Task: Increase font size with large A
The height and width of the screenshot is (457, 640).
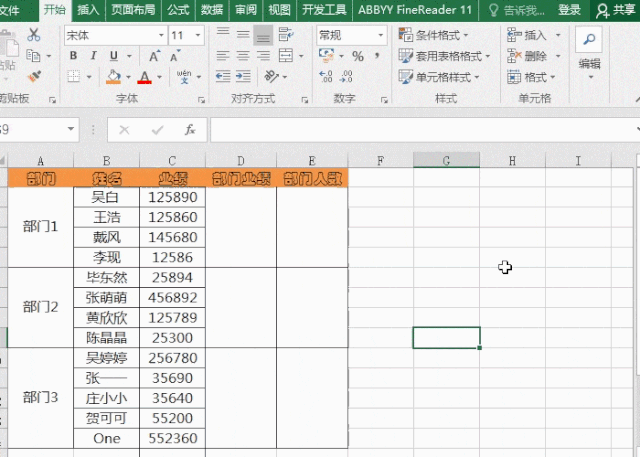Action: pos(154,56)
